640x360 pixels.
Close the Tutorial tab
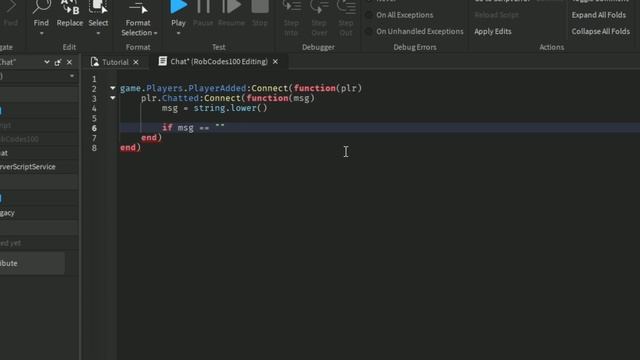(136, 62)
